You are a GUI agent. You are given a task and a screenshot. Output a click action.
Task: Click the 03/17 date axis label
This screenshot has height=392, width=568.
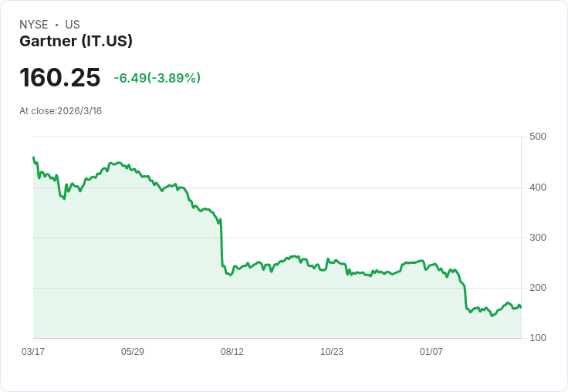[33, 352]
